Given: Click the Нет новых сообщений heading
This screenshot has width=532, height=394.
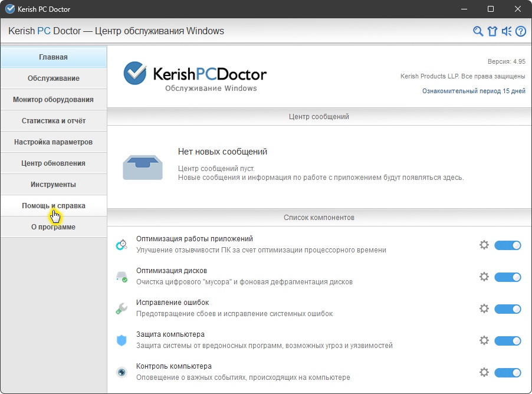Looking at the screenshot, I should [x=222, y=152].
